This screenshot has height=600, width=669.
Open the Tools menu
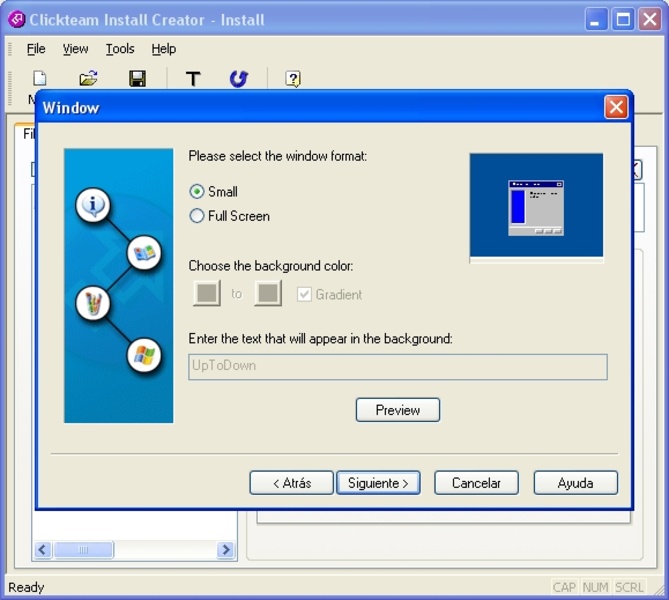[120, 49]
